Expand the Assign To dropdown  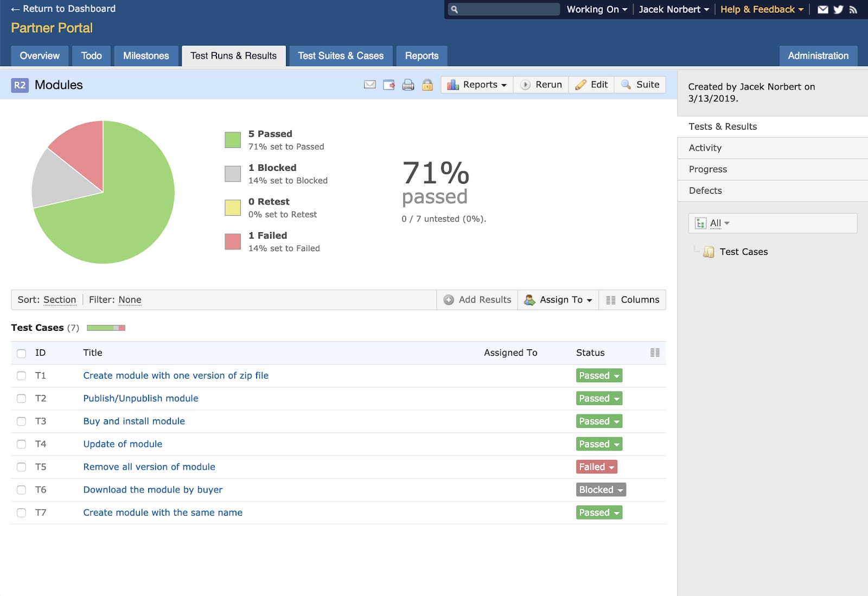pos(559,300)
